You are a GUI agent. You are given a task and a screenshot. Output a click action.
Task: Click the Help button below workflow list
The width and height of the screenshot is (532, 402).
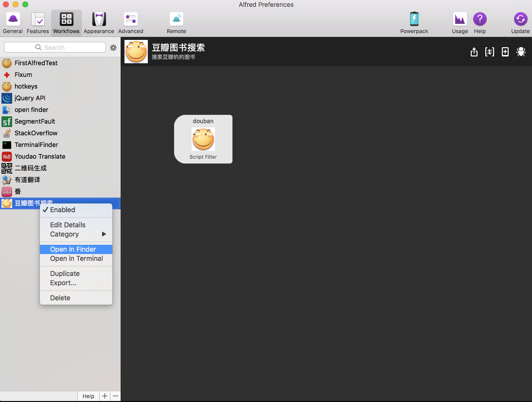click(x=88, y=396)
